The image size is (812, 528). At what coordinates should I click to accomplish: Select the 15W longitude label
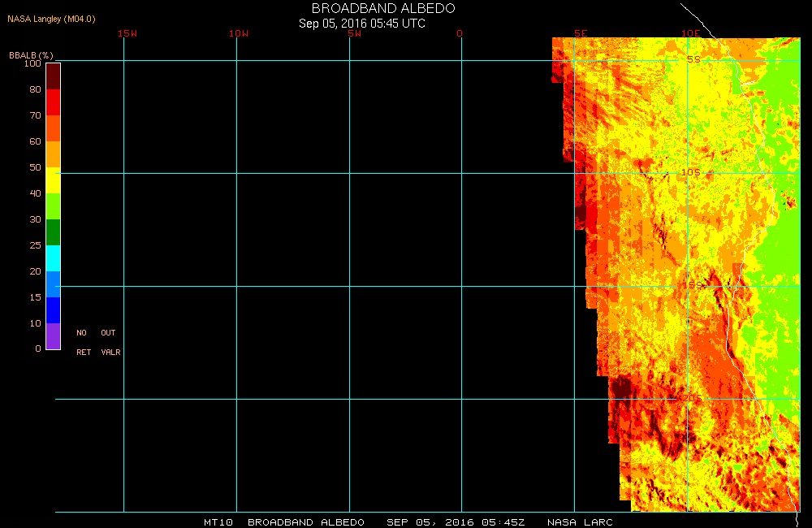(127, 33)
